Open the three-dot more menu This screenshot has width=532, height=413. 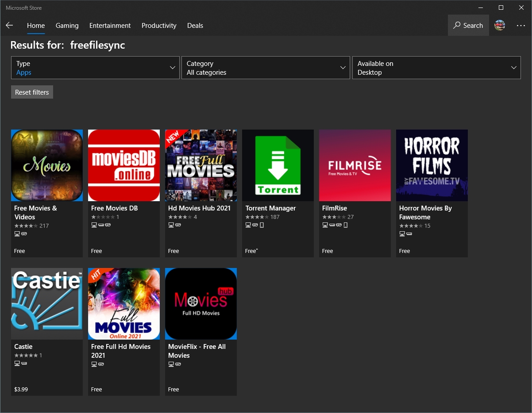[x=521, y=26]
